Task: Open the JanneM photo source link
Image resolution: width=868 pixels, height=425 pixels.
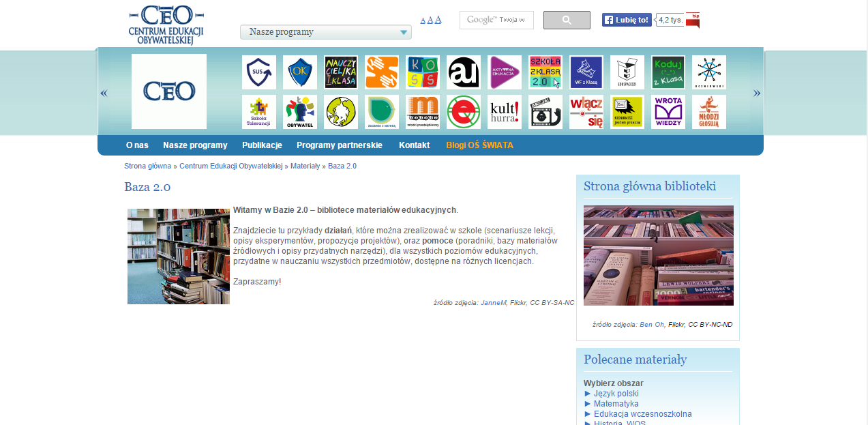Action: click(x=494, y=302)
